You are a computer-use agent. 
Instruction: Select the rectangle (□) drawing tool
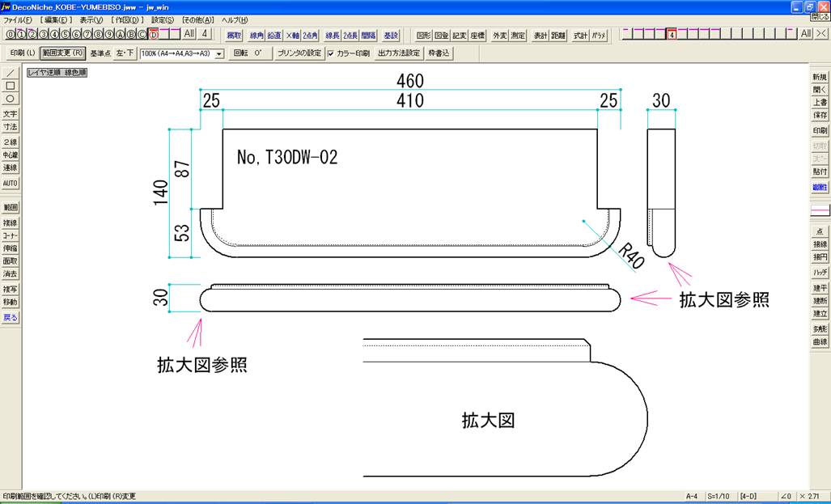[x=10, y=85]
